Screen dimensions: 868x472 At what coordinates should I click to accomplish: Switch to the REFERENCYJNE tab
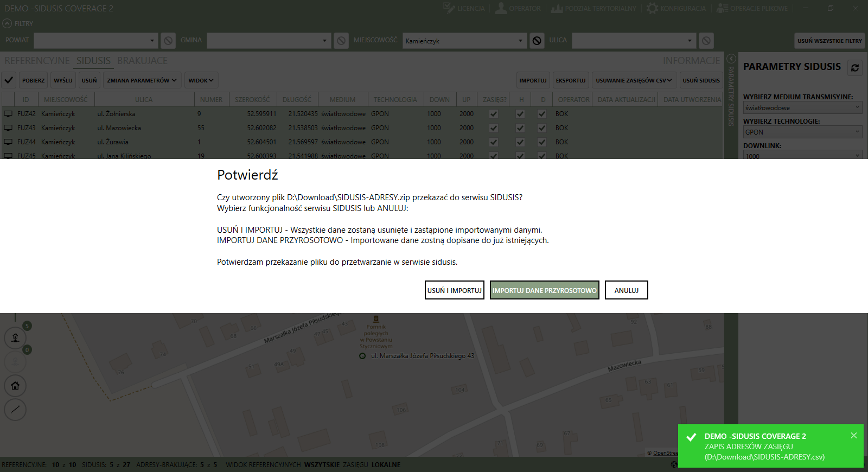(x=37, y=61)
